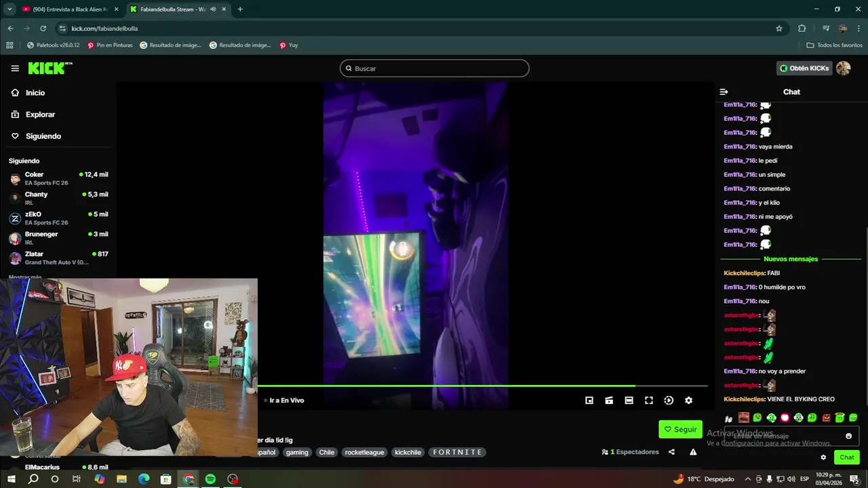868x488 pixels.
Task: Open Pin en Pinturas bookmark
Action: click(109, 45)
